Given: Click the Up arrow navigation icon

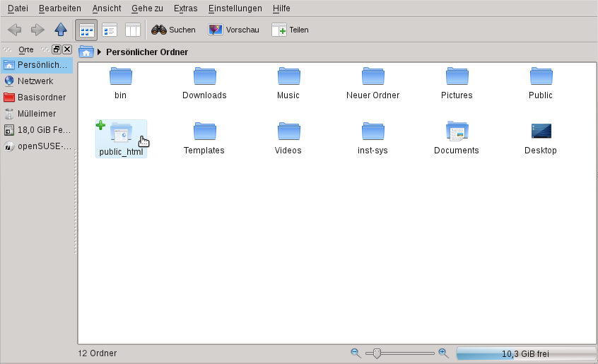Looking at the screenshot, I should point(61,30).
